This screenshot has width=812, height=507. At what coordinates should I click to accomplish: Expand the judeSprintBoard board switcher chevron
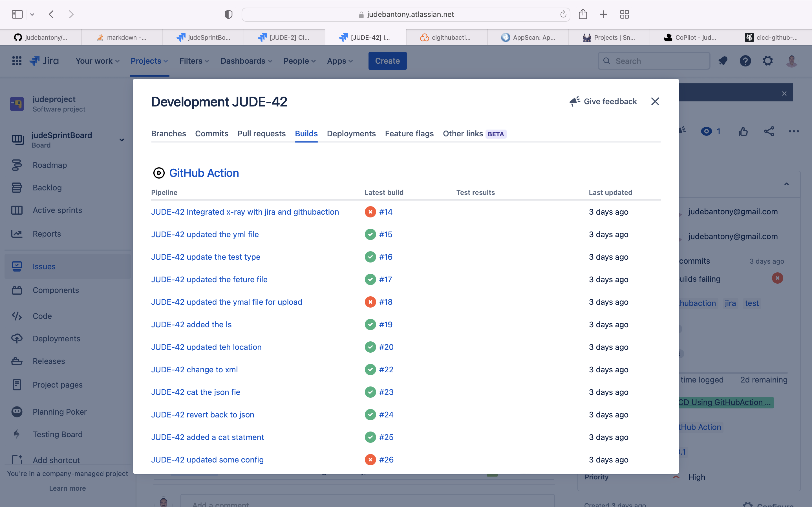coord(122,140)
